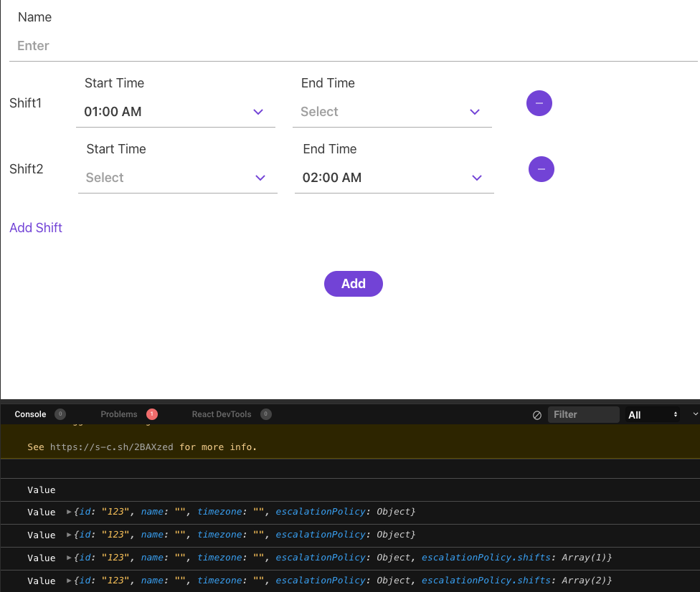Click the chevron at the console toolbar's right edge
This screenshot has height=592, width=700.
[694, 414]
